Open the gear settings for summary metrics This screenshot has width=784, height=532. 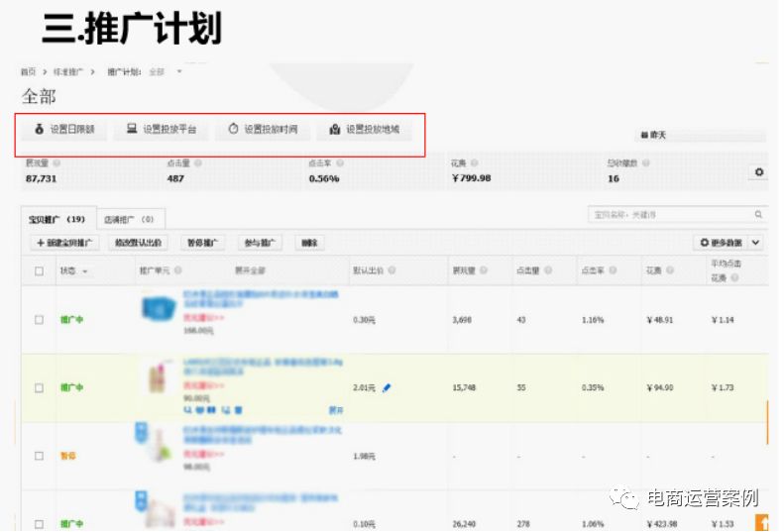759,172
